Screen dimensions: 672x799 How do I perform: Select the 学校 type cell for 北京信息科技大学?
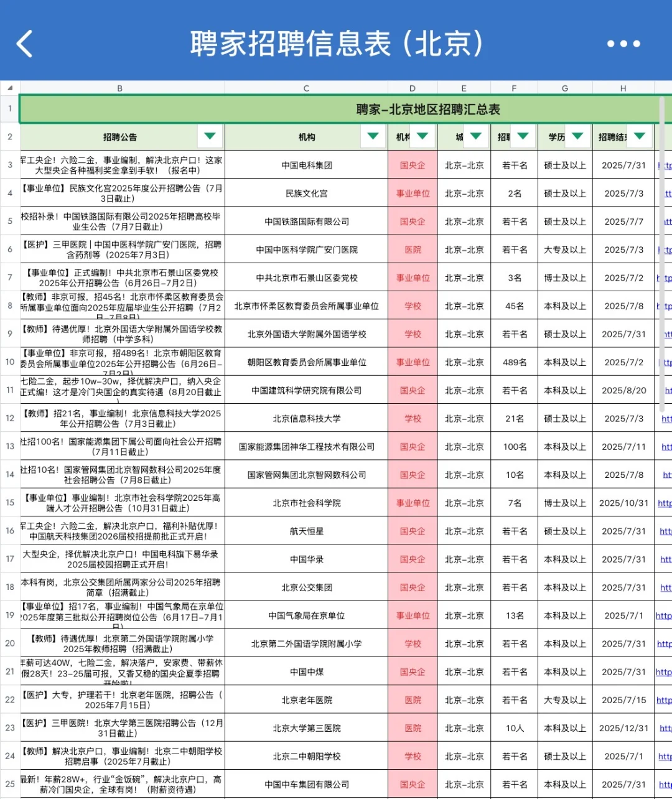(413, 418)
